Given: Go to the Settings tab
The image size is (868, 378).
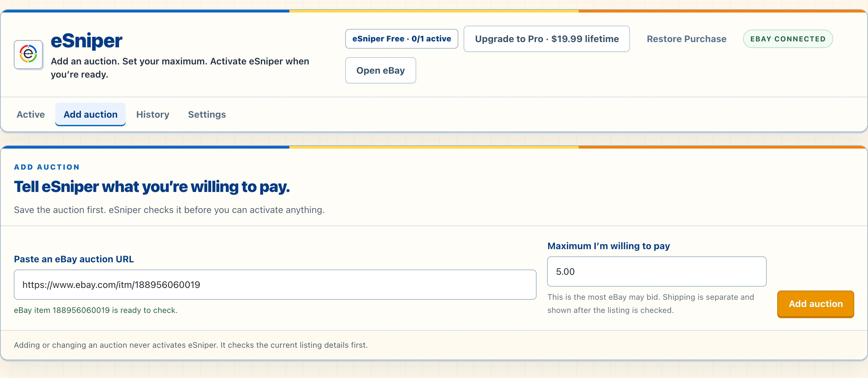Looking at the screenshot, I should click(x=207, y=114).
